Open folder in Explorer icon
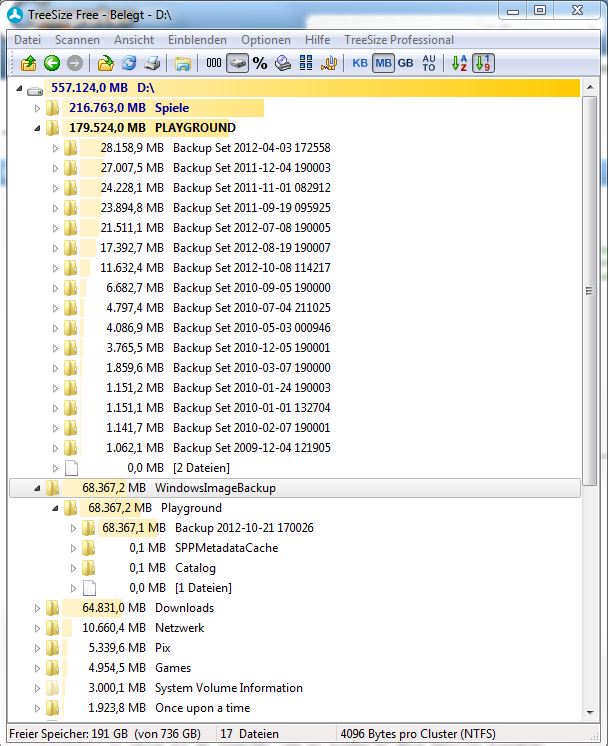Viewport: 608px width, 746px height. (183, 63)
